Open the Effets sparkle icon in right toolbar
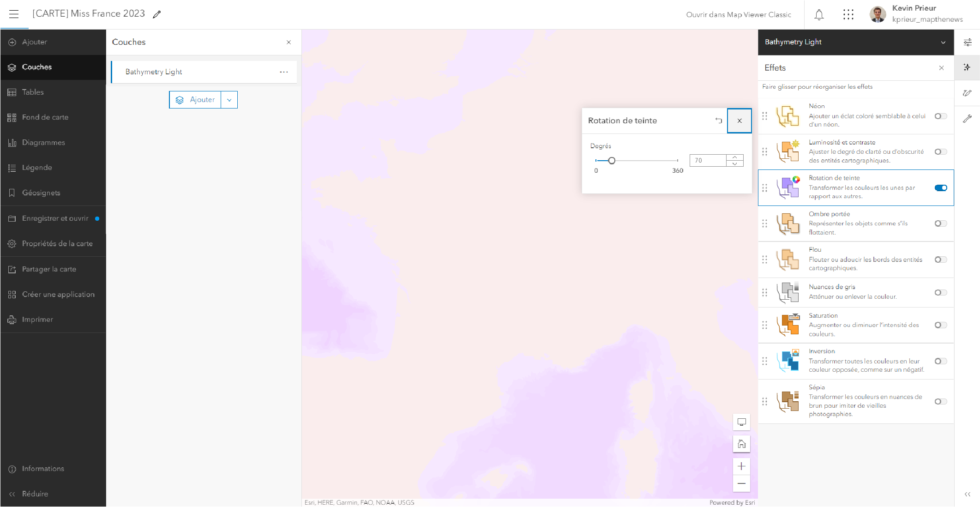This screenshot has height=507, width=980. point(967,67)
